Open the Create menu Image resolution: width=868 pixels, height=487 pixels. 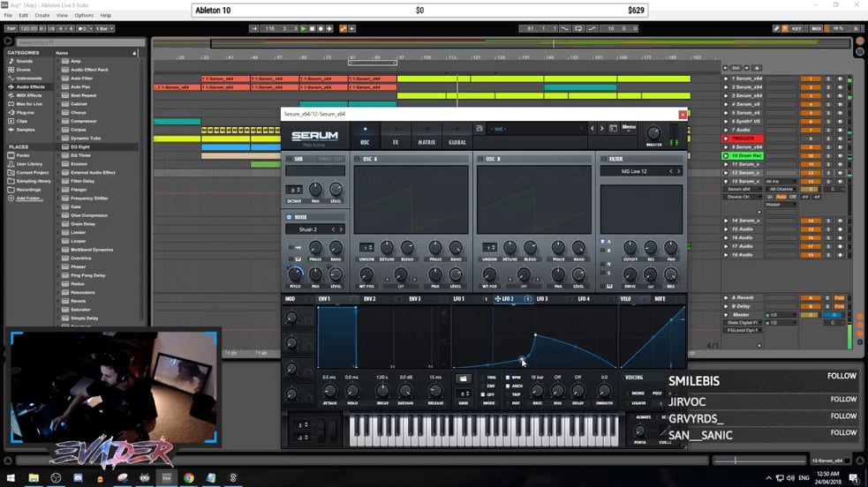pos(42,16)
